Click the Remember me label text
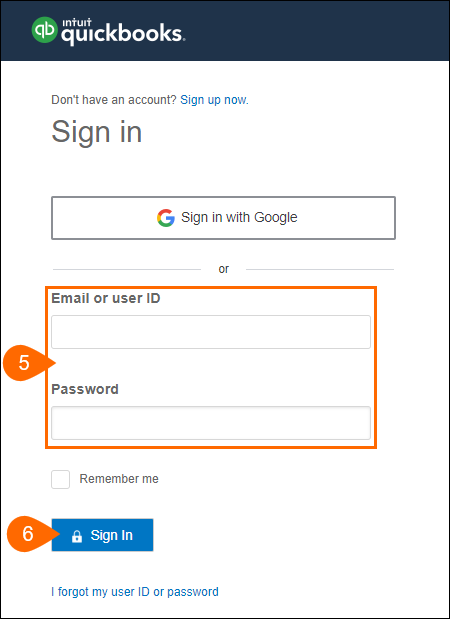450x619 pixels. pos(119,479)
